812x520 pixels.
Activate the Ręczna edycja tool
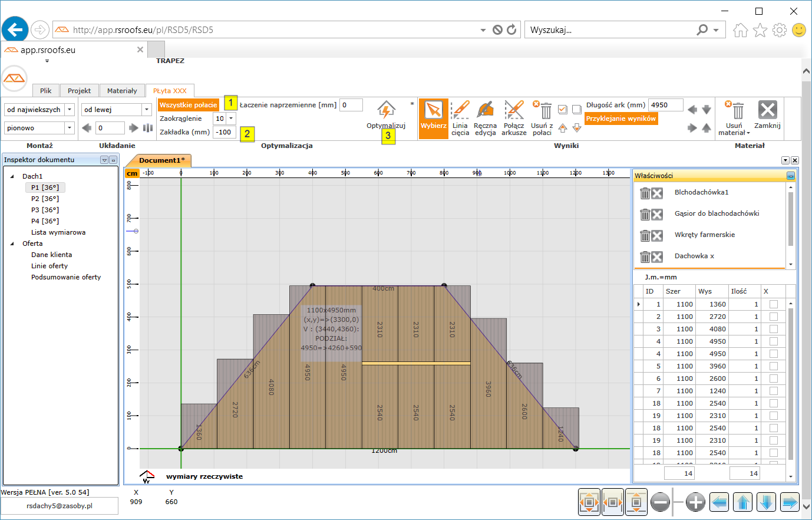(x=485, y=110)
